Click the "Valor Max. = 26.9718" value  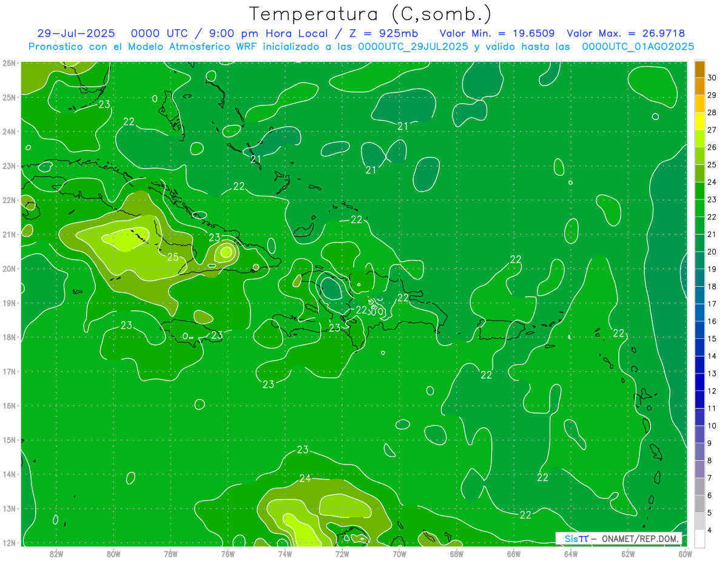tap(626, 34)
